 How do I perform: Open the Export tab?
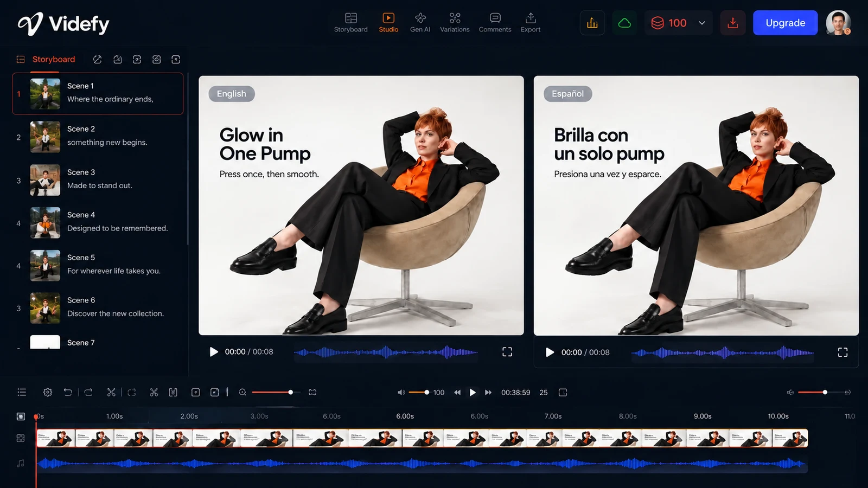tap(531, 23)
